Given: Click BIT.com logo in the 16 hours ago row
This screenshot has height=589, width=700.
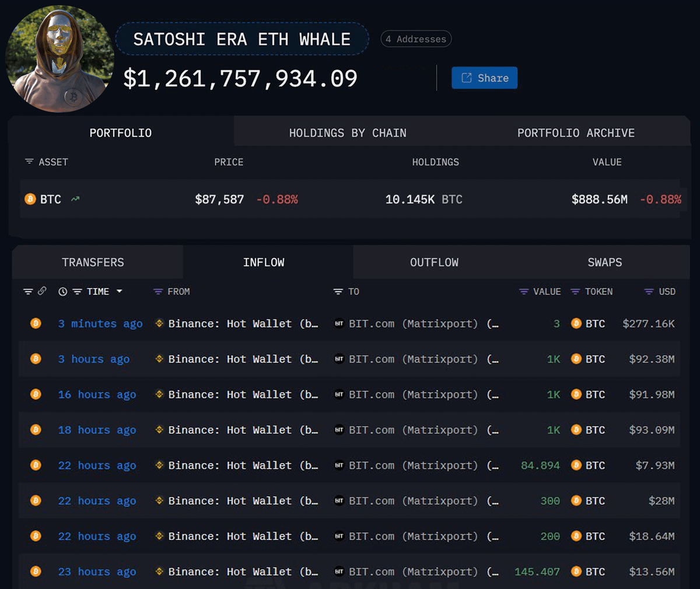Looking at the screenshot, I should pyautogui.click(x=339, y=395).
